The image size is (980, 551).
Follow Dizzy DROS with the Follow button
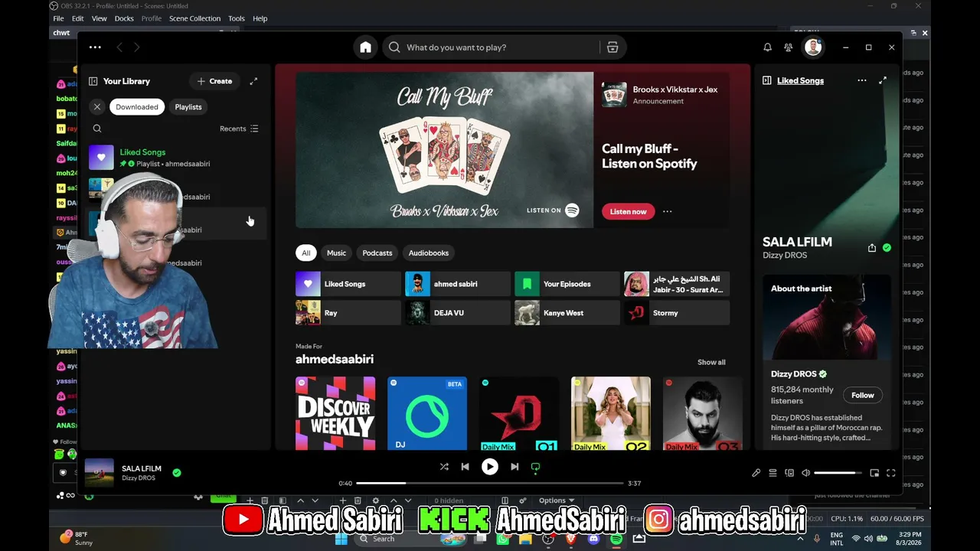pos(863,395)
